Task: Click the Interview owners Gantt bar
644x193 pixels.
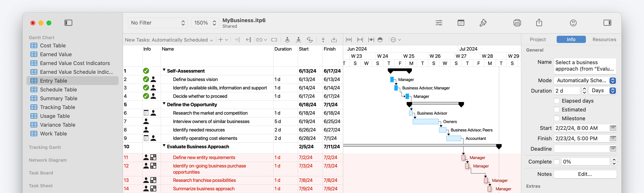Action: coord(426,122)
